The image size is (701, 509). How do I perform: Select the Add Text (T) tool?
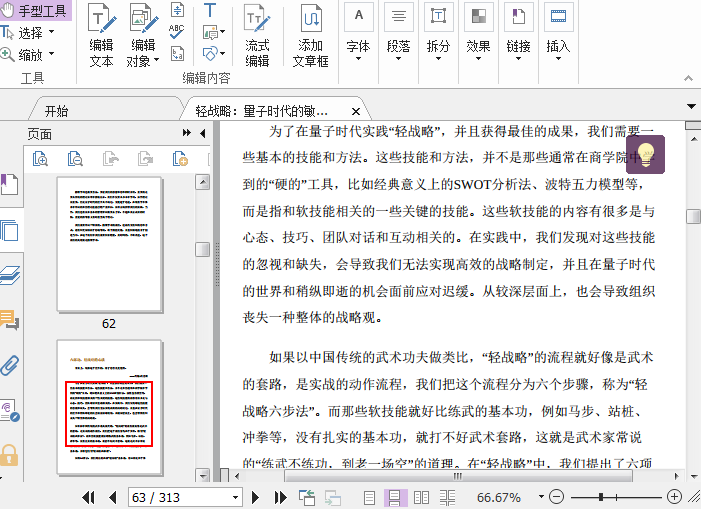click(x=210, y=10)
